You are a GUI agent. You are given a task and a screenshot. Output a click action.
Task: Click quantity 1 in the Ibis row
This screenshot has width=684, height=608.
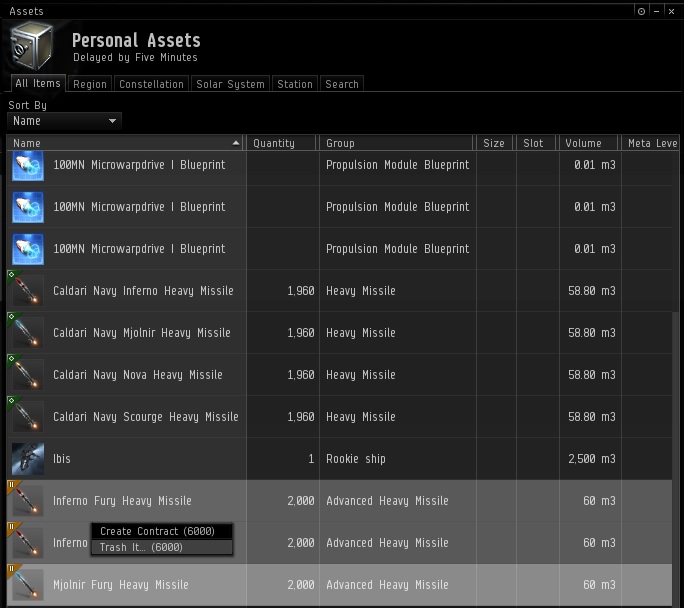tap(311, 459)
